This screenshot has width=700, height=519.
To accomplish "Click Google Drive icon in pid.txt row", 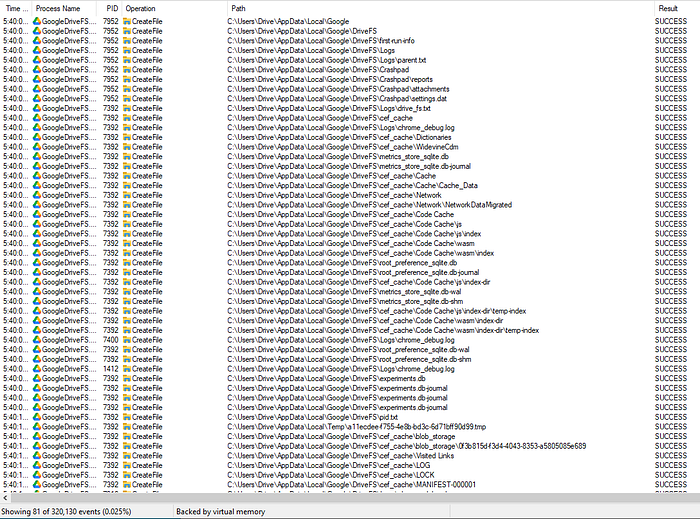I will click(37, 417).
